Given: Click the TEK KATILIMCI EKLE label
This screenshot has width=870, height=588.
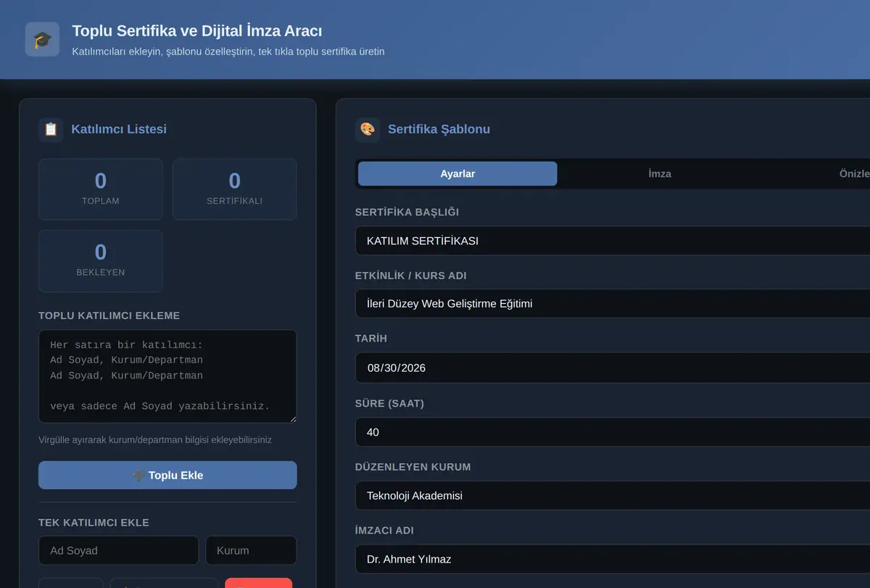Looking at the screenshot, I should [x=94, y=522].
